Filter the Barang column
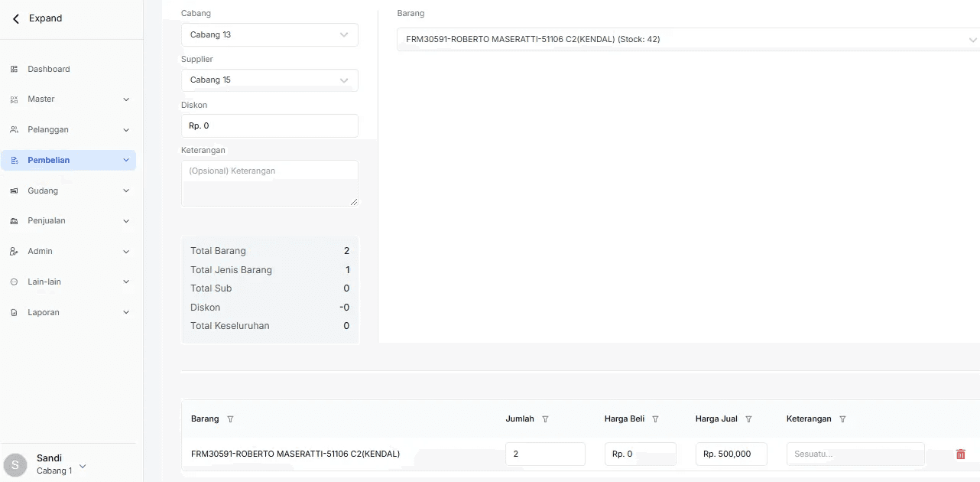 (x=231, y=419)
